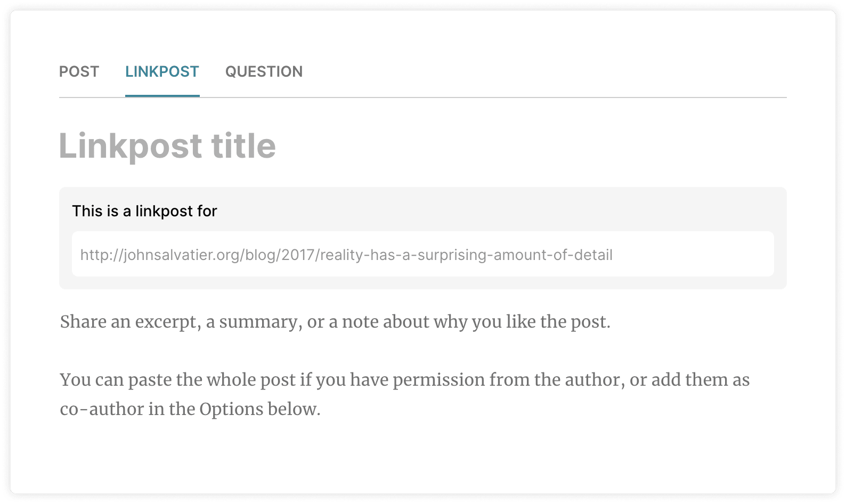Open the QUESTION tab

(x=264, y=71)
